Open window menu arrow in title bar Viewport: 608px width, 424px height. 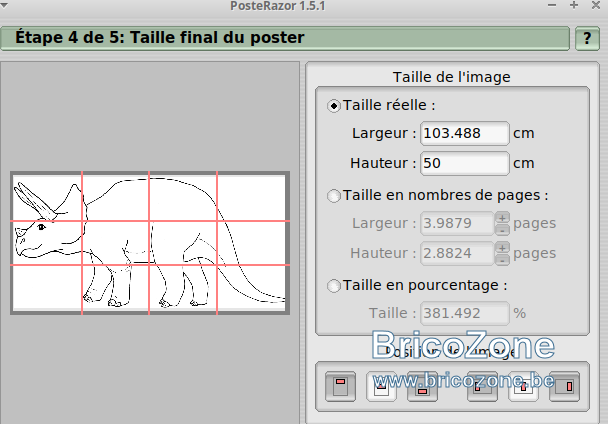pyautogui.click(x=4, y=5)
